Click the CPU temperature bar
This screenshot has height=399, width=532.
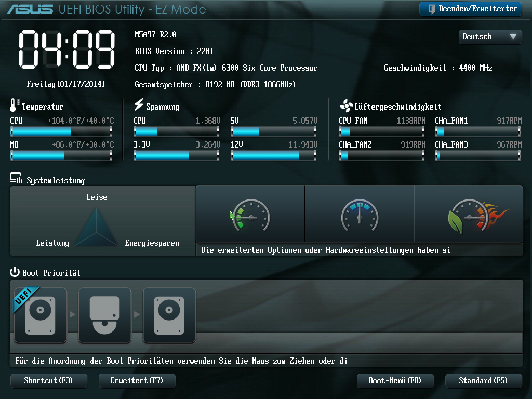(61, 131)
